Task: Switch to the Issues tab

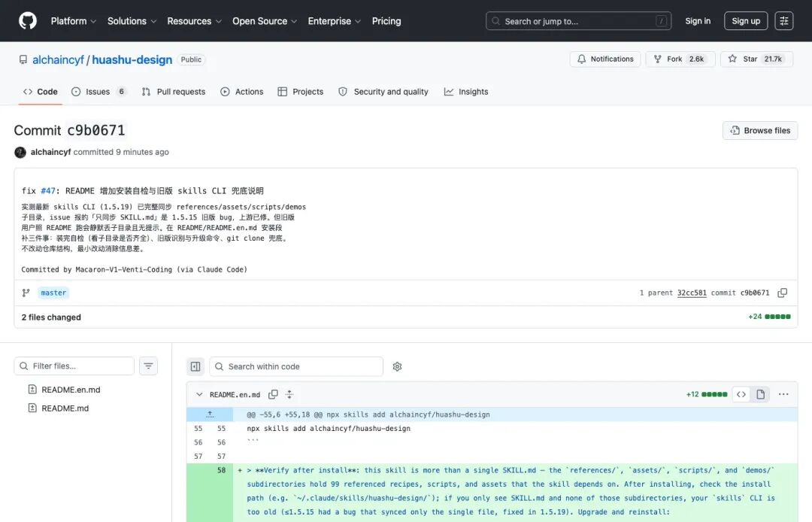Action: [x=98, y=92]
